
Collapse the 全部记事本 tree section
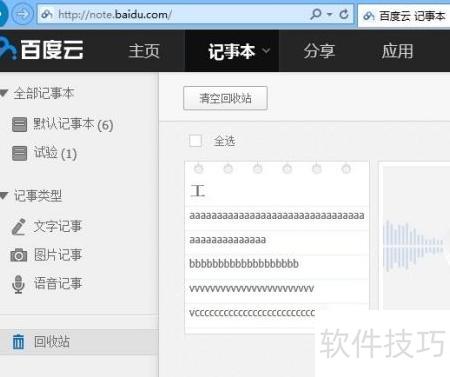click(x=4, y=93)
